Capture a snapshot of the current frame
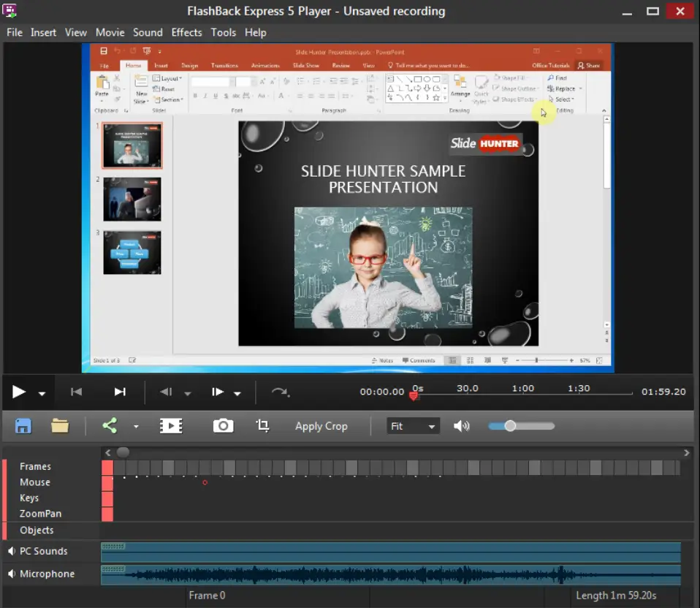 coord(224,426)
